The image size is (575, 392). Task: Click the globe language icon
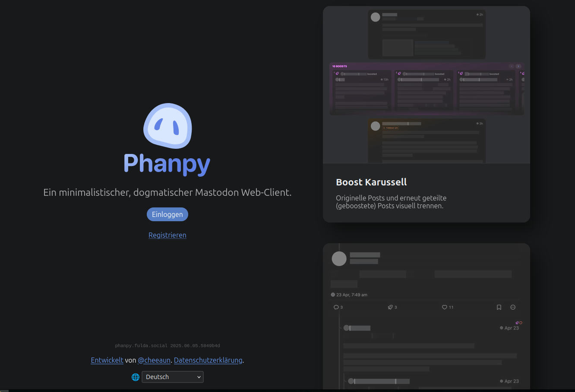click(136, 377)
